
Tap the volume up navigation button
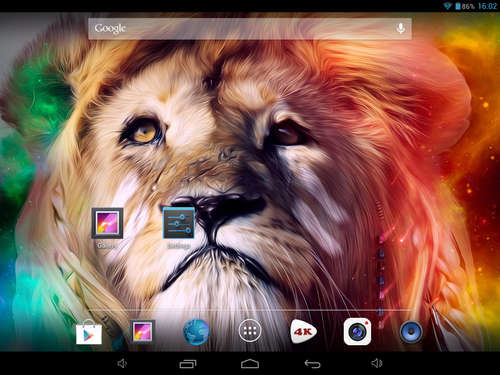[x=377, y=363]
